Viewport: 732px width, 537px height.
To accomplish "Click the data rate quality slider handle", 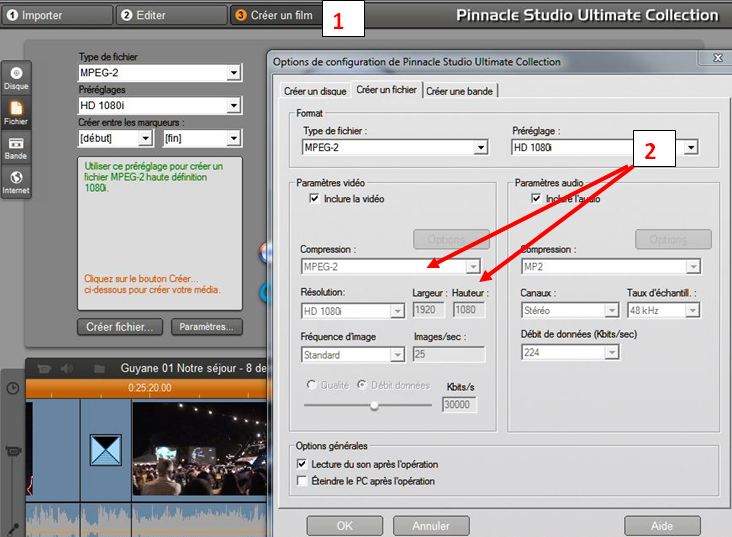I will tap(374, 405).
